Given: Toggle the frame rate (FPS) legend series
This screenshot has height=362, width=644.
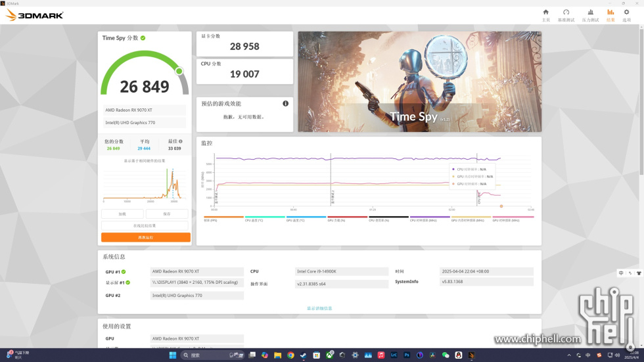Looking at the screenshot, I should click(223, 218).
